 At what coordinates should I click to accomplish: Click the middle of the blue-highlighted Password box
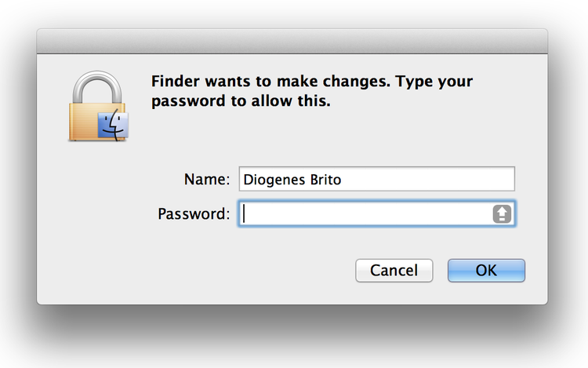point(376,213)
